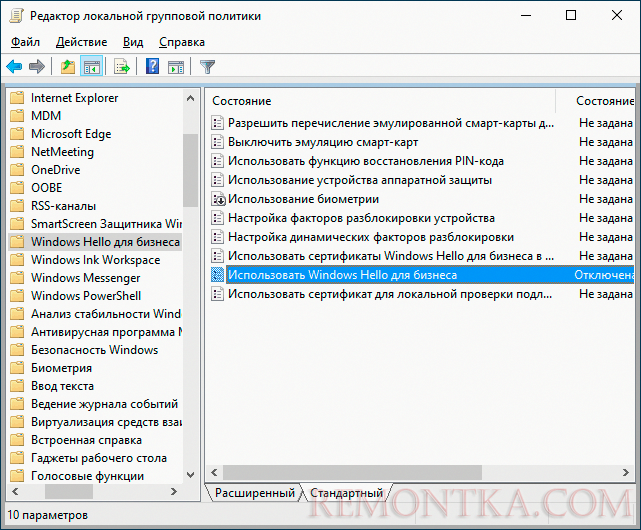Viewport: 641px width, 530px height.
Task: Click icon of Настройка факторов разблокировки устройства
Action: 217,218
